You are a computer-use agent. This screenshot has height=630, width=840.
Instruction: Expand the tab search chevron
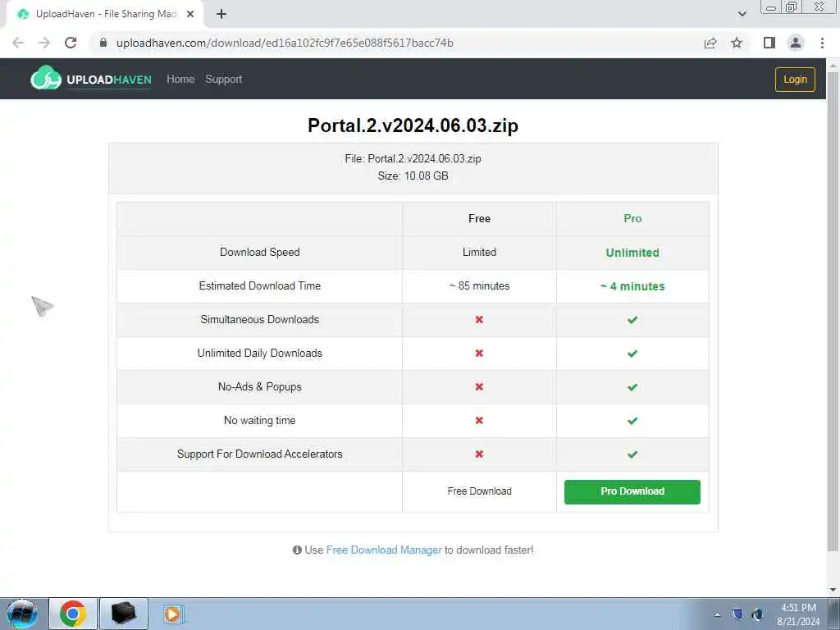tap(742, 14)
